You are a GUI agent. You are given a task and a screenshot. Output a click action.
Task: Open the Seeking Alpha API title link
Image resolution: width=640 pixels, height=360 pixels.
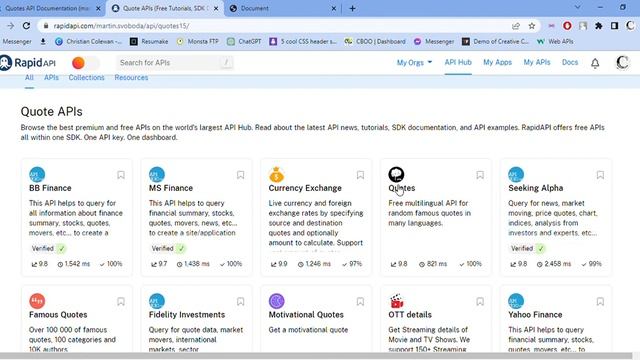[x=536, y=188]
